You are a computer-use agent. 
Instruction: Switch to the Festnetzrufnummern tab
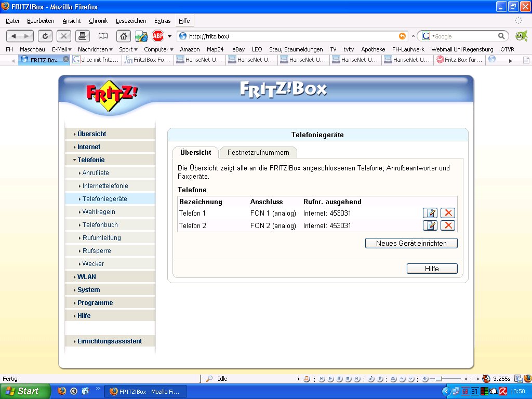258,152
